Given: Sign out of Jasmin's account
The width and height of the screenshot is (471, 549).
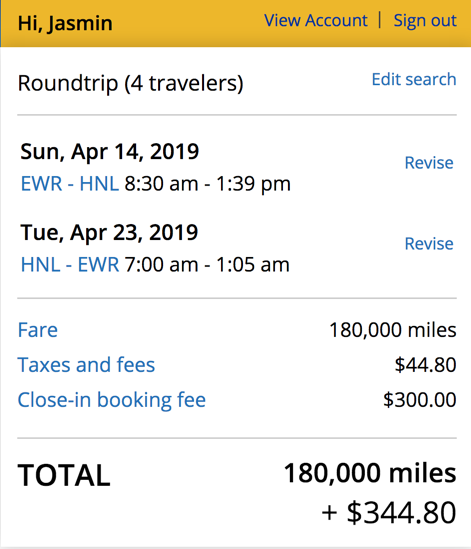Looking at the screenshot, I should tap(425, 20).
